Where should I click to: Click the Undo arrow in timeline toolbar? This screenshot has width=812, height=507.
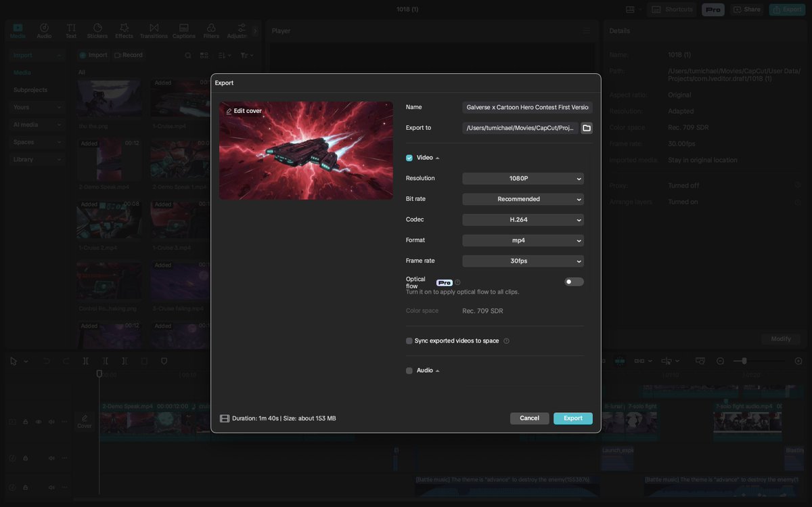point(47,361)
